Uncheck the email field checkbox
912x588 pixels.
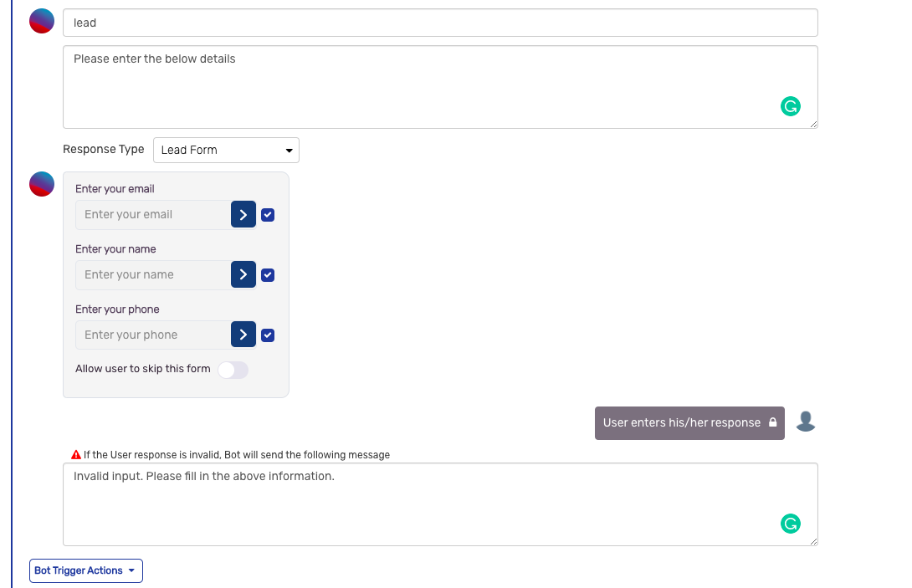pos(268,215)
